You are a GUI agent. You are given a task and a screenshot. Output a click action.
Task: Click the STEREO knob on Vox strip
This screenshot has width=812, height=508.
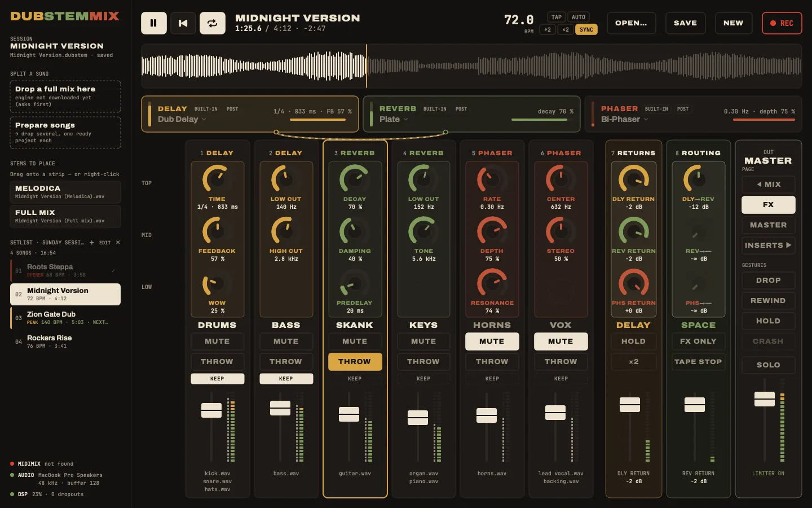[561, 231]
